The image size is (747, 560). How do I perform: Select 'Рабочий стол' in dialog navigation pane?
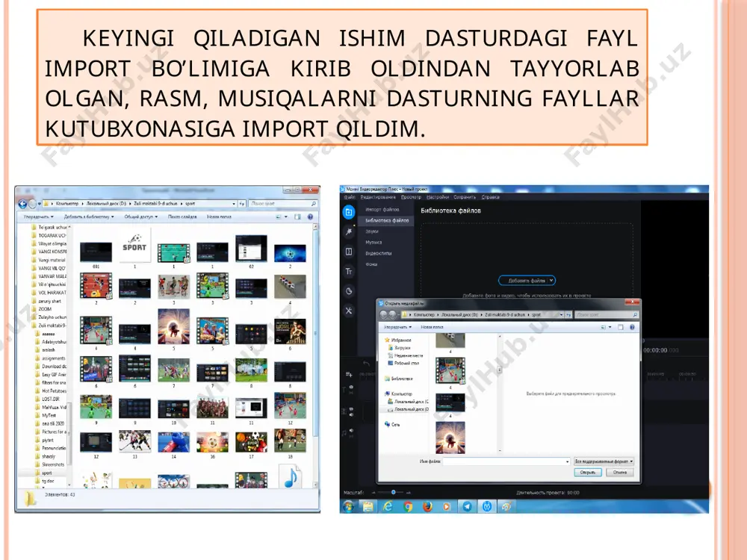point(403,363)
